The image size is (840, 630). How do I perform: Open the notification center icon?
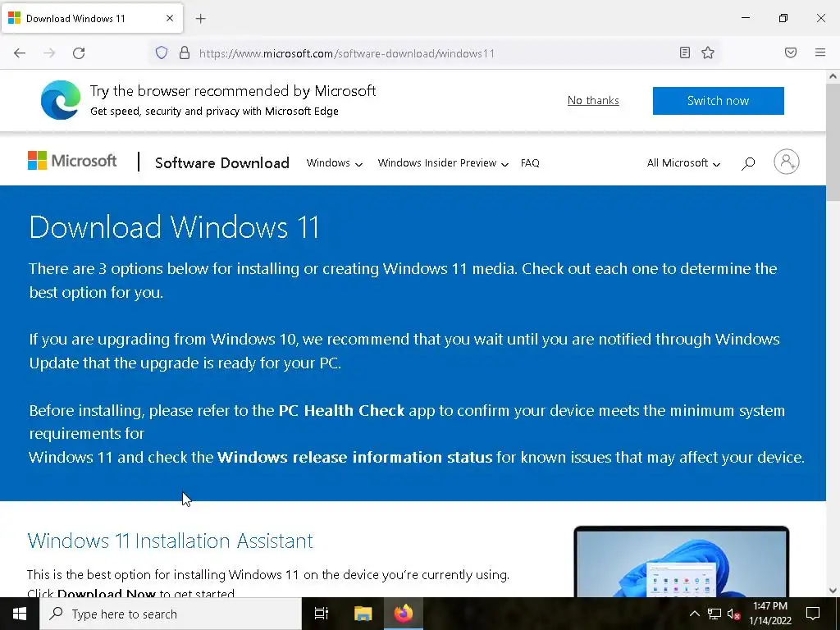pos(813,614)
